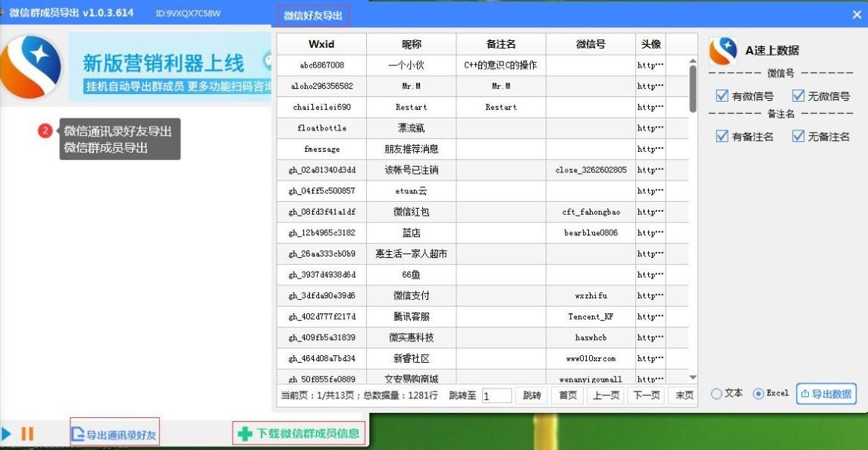Select WeChat ID cft_fahongbao
The height and width of the screenshot is (450, 868).
point(591,212)
